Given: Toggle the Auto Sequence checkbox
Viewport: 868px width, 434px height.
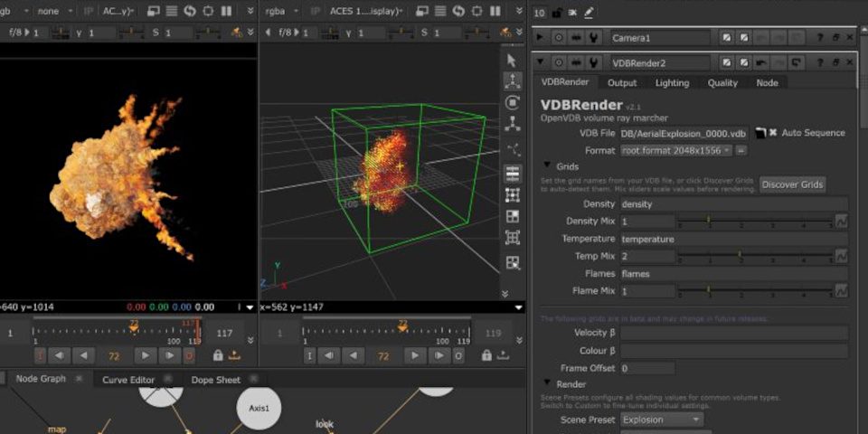Looking at the screenshot, I should click(773, 133).
